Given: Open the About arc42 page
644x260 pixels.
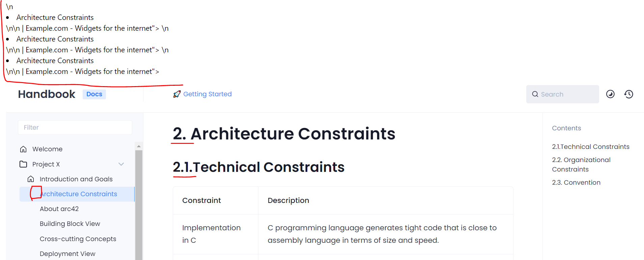Looking at the screenshot, I should coord(59,209).
